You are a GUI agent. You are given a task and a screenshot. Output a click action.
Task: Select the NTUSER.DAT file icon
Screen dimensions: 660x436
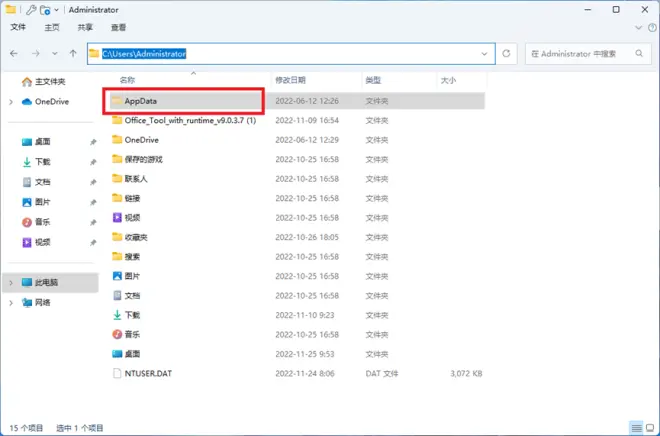click(x=117, y=373)
